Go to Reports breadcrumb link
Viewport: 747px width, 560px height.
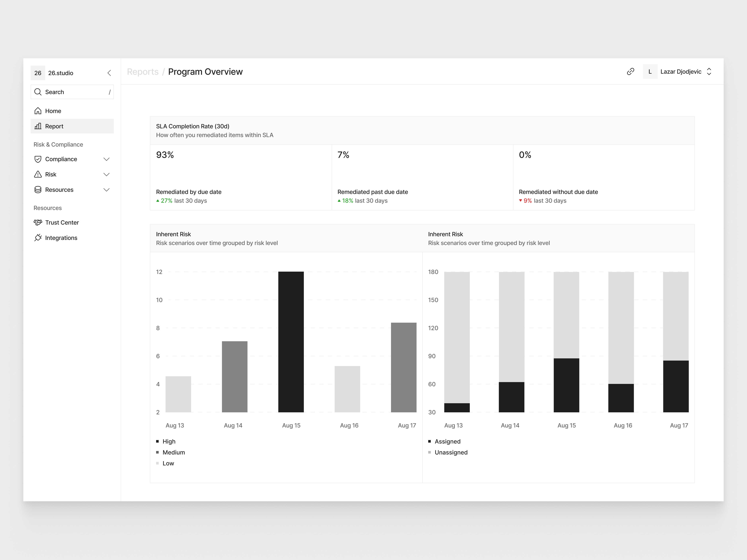pyautogui.click(x=142, y=72)
